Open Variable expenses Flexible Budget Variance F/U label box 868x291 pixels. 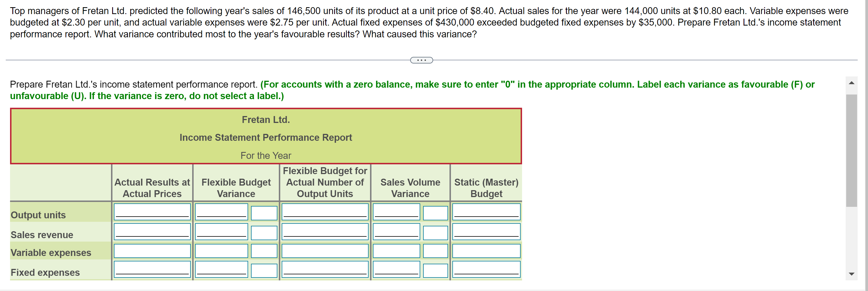264,251
